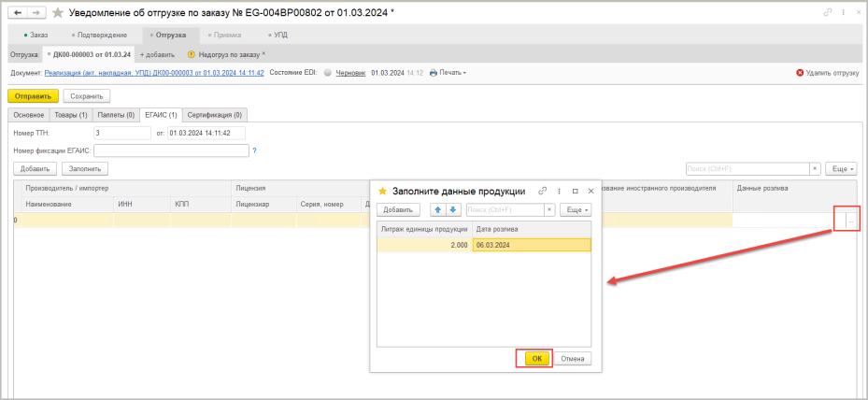Click the Дата розлива column header
This screenshot has width=868, height=400.
(532, 229)
